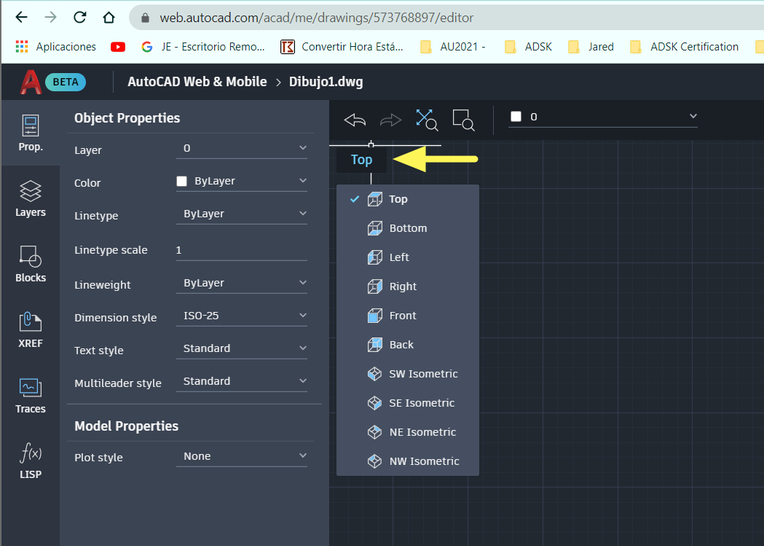Open the browser home page
The height and width of the screenshot is (546, 764).
point(109,18)
